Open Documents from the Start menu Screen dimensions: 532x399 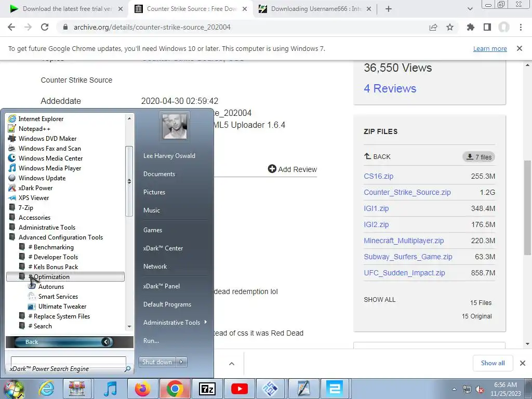(159, 174)
